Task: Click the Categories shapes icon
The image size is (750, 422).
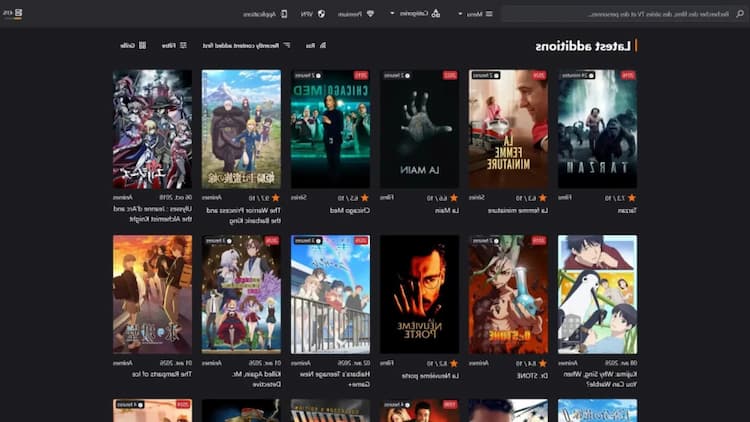Action: click(x=435, y=13)
